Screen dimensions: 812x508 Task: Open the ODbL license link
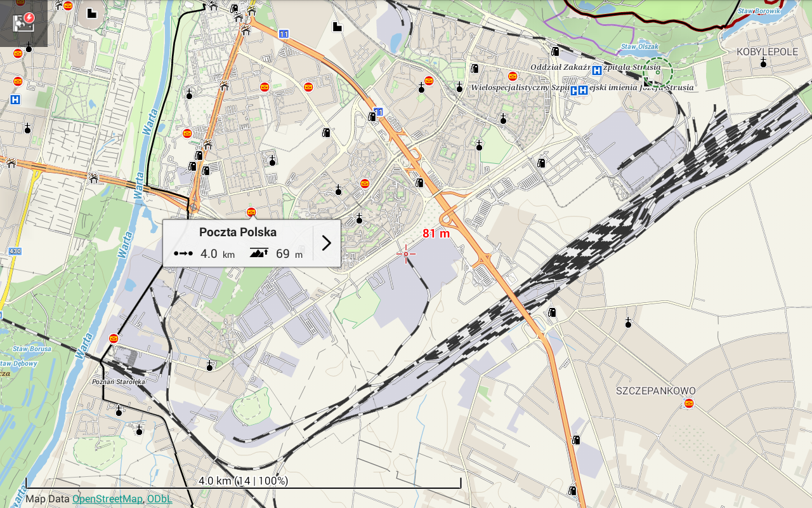159,499
